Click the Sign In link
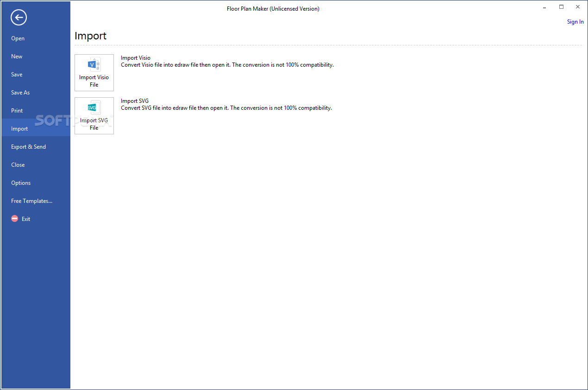 point(575,22)
